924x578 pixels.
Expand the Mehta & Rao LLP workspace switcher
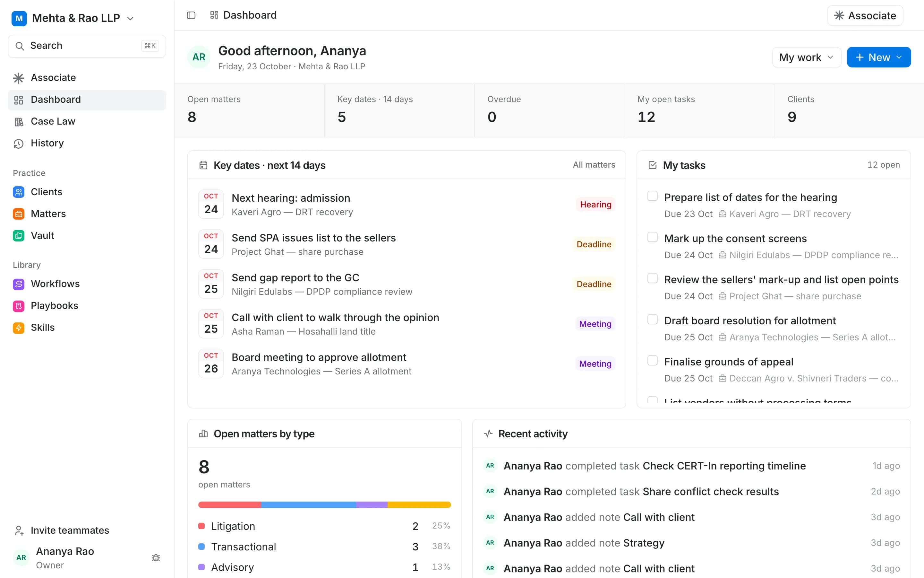click(73, 18)
